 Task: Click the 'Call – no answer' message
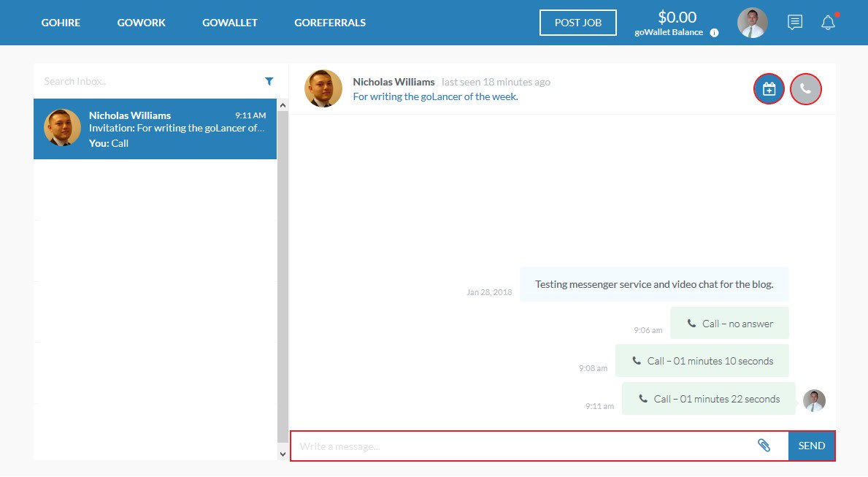pos(729,324)
